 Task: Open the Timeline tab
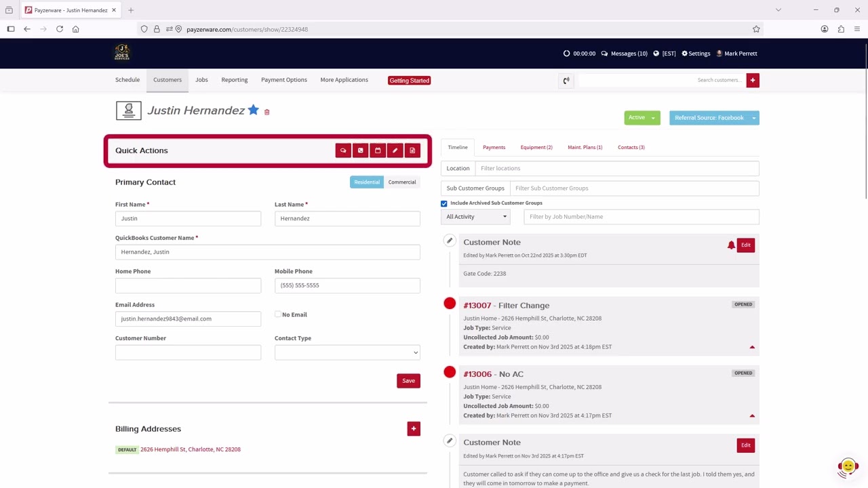pos(458,147)
